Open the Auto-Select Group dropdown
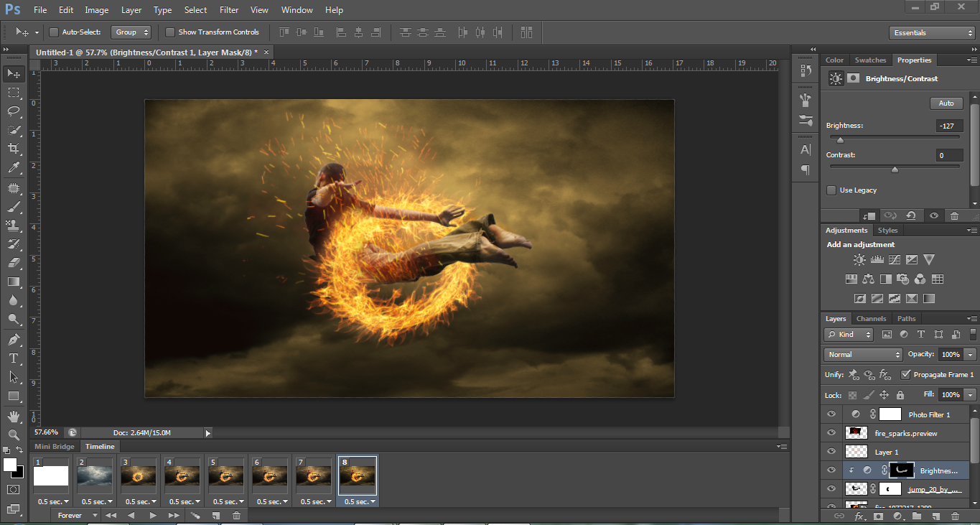 point(131,32)
